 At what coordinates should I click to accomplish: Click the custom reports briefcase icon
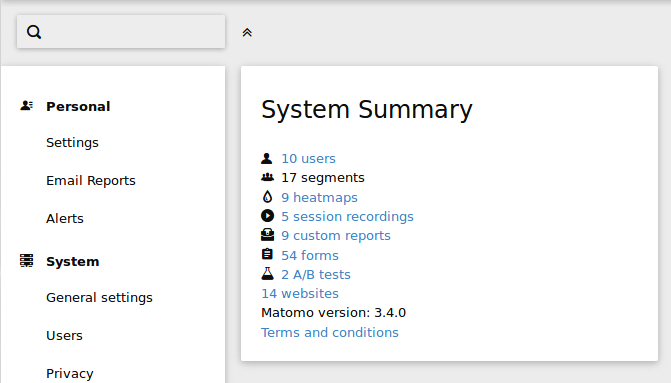pos(267,235)
